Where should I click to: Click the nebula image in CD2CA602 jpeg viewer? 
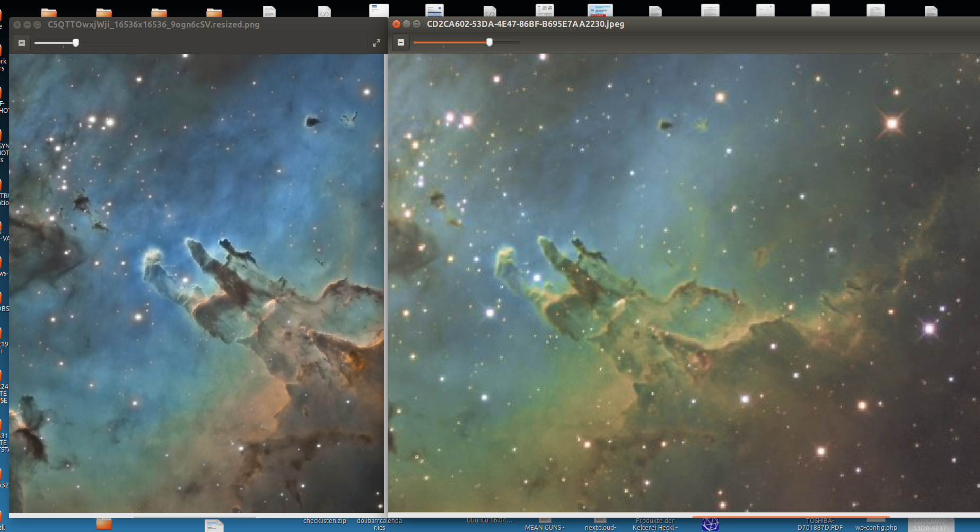684,283
